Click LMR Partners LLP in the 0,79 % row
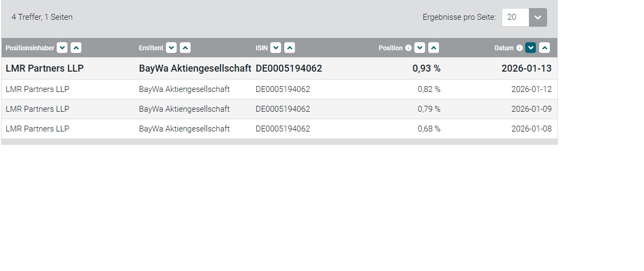644x271 pixels. tap(37, 109)
